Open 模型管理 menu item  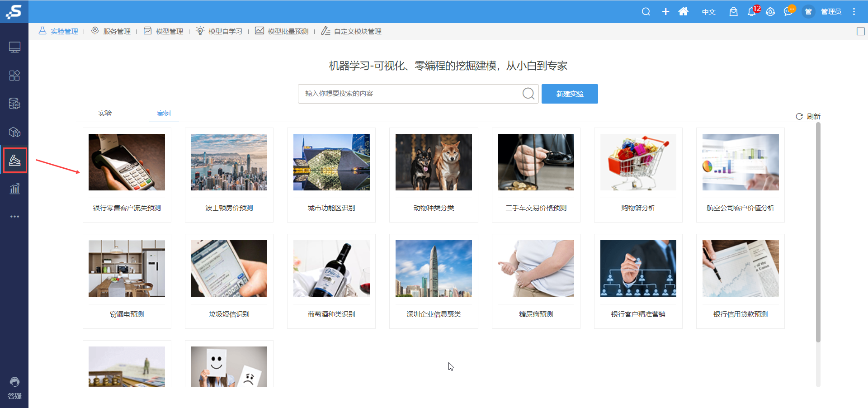coord(163,31)
